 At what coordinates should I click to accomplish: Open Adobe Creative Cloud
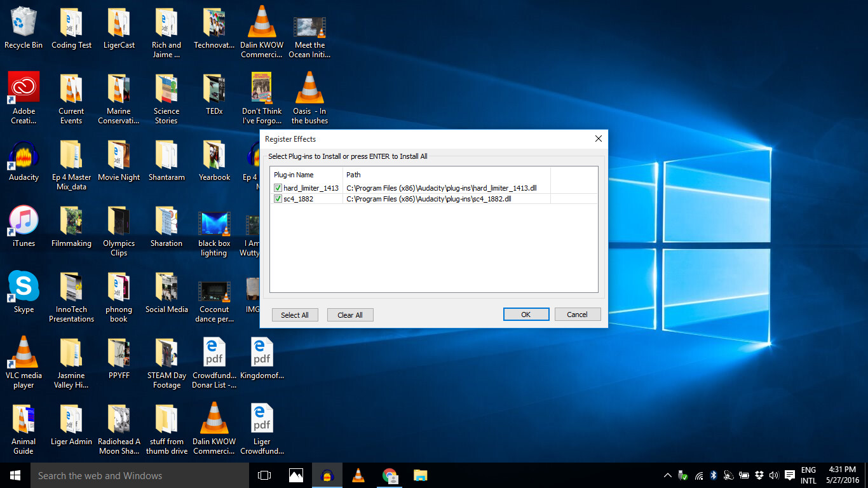pyautogui.click(x=23, y=87)
